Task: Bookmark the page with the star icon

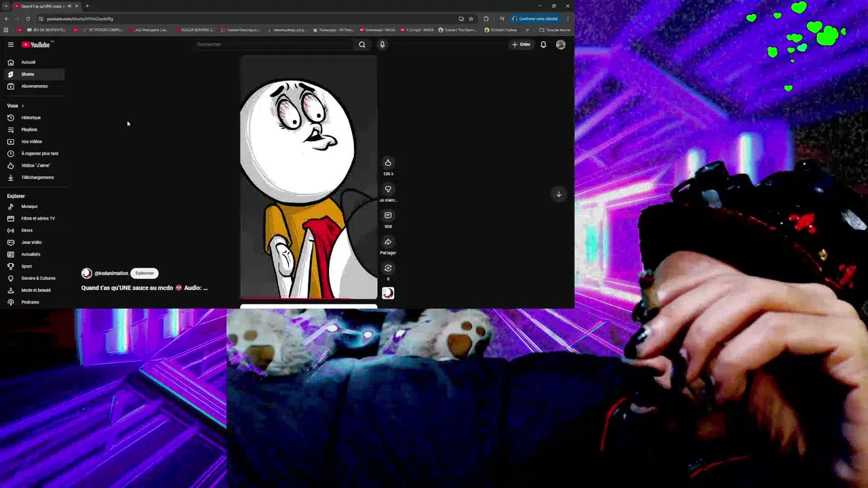Action: (x=471, y=19)
